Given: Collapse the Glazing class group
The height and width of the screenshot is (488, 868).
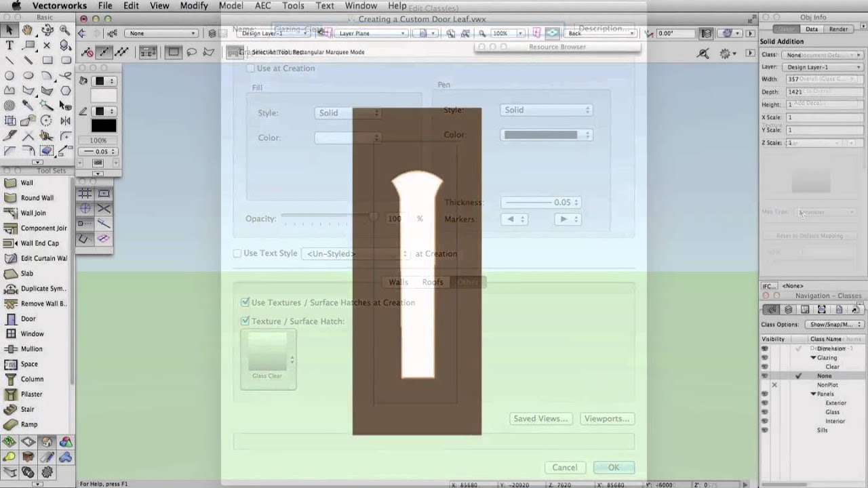Looking at the screenshot, I should tap(814, 358).
